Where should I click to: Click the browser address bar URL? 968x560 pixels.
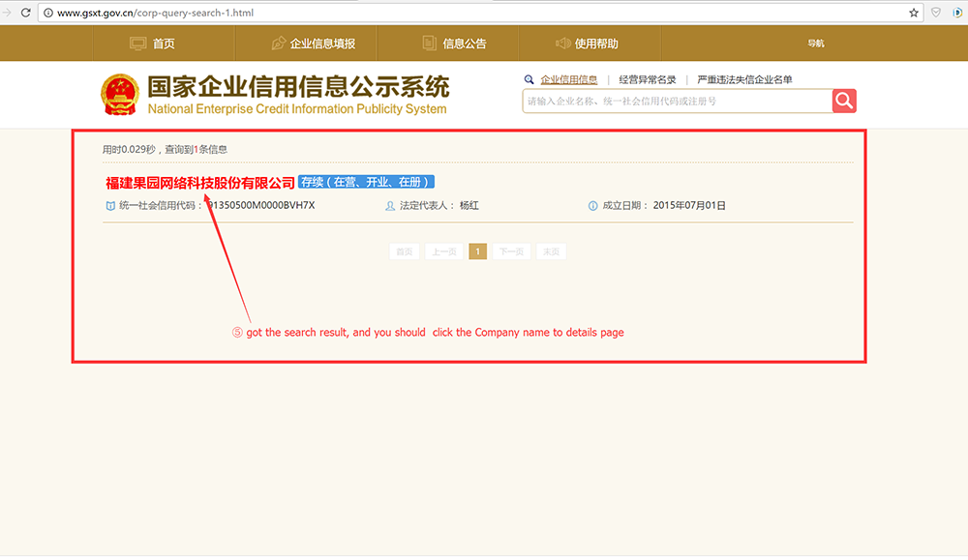(x=155, y=13)
